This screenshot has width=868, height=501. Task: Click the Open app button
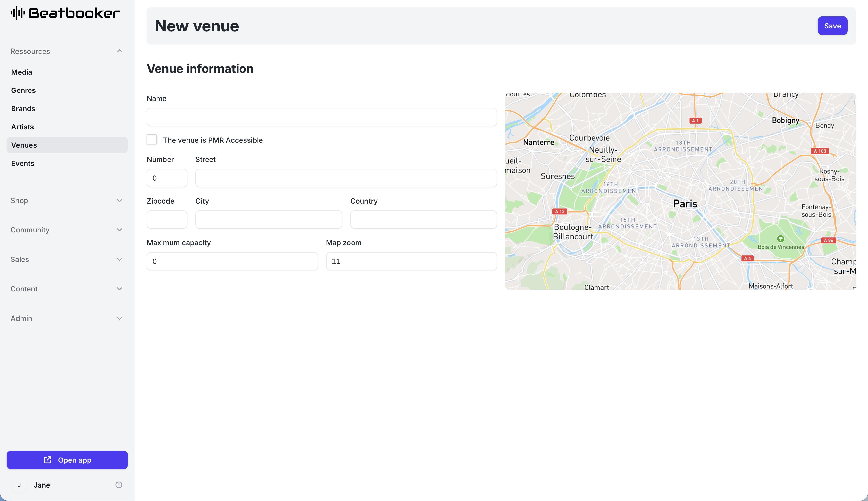click(x=67, y=460)
